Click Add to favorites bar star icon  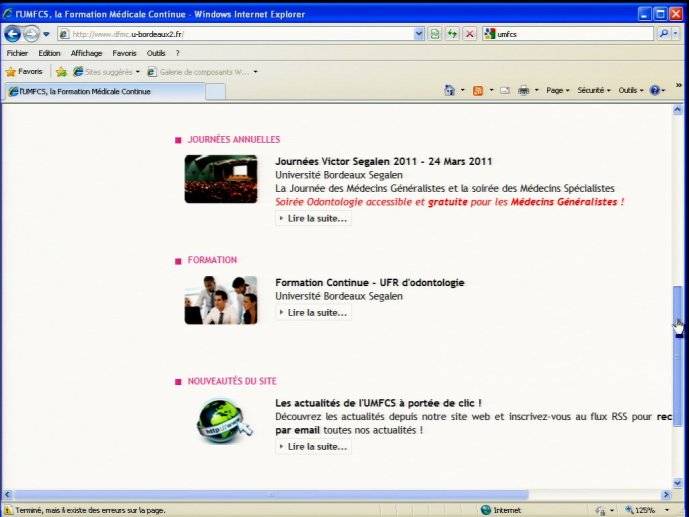[x=61, y=72]
